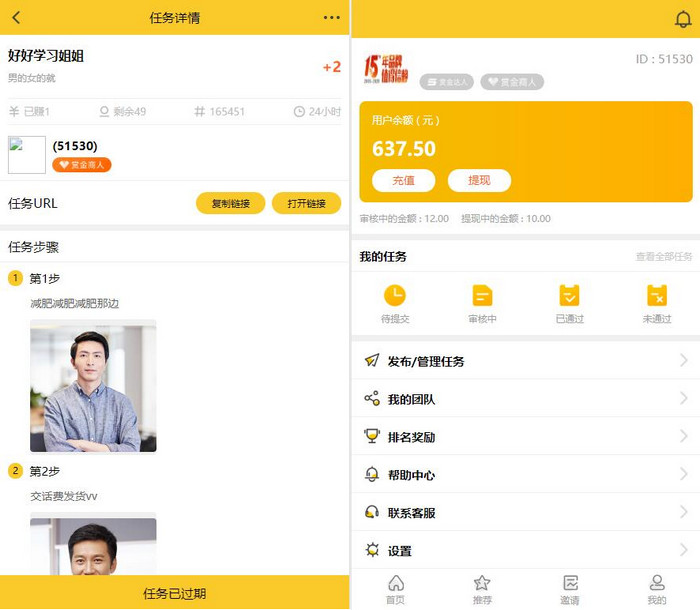Open the 未通过 tasks icon
The image size is (700, 610).
657,295
